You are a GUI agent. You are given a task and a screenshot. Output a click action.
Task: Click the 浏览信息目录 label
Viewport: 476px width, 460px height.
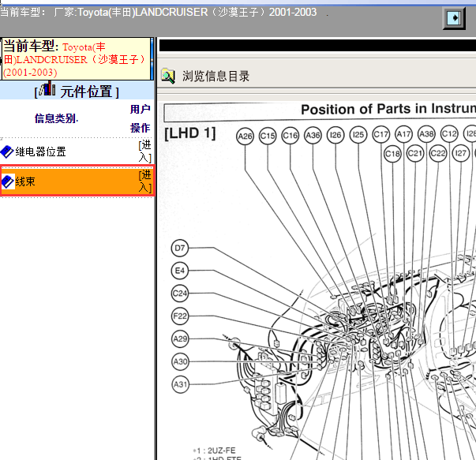pos(216,77)
